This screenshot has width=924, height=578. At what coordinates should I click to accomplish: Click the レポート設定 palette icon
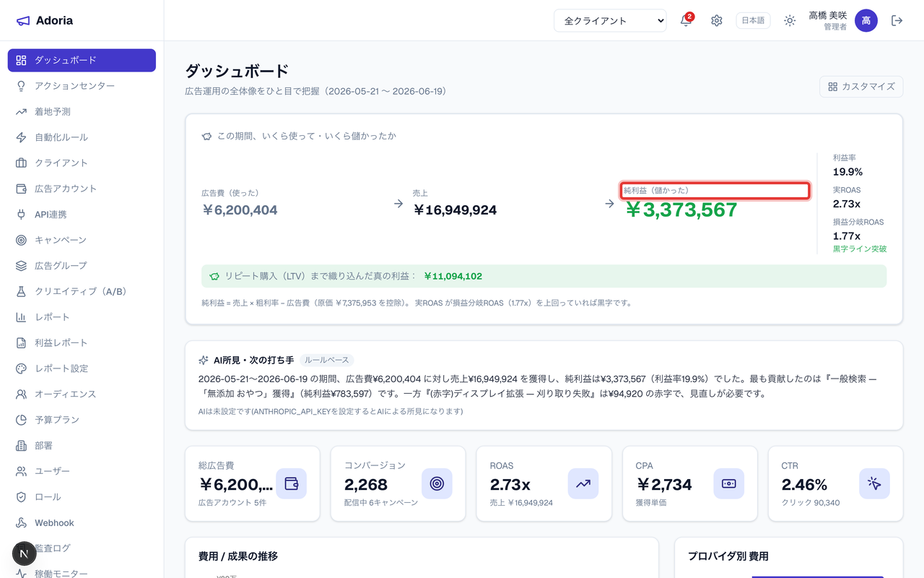coord(21,368)
